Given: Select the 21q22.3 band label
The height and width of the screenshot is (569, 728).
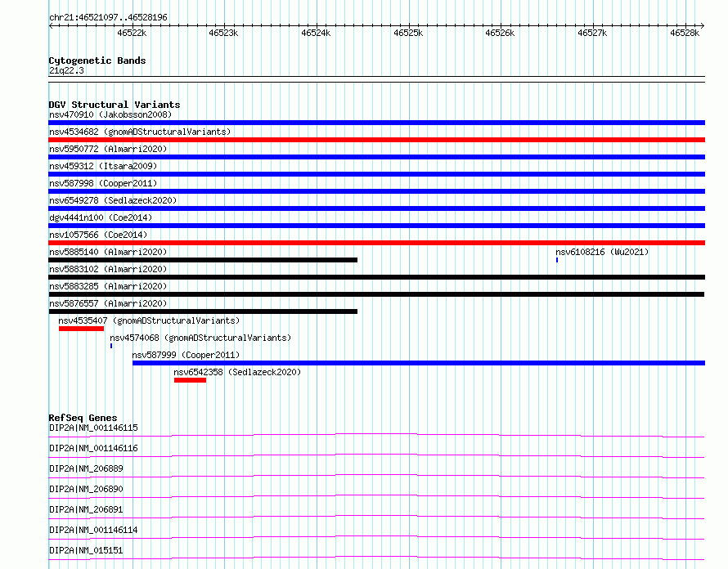Looking at the screenshot, I should (66, 70).
